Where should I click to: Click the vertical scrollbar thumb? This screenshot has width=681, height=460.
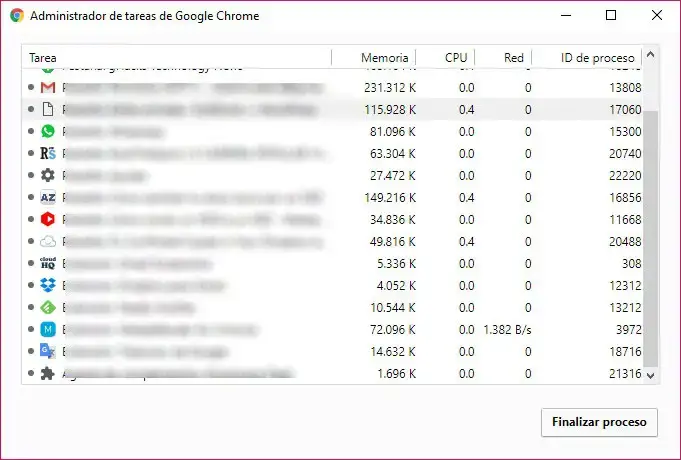[650, 239]
